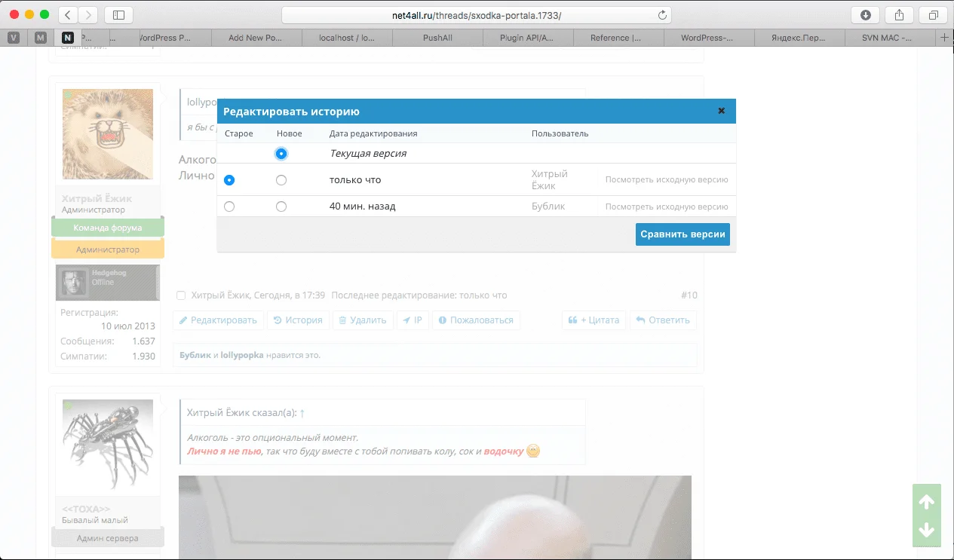Switch to the Add New Post tab

[256, 38]
